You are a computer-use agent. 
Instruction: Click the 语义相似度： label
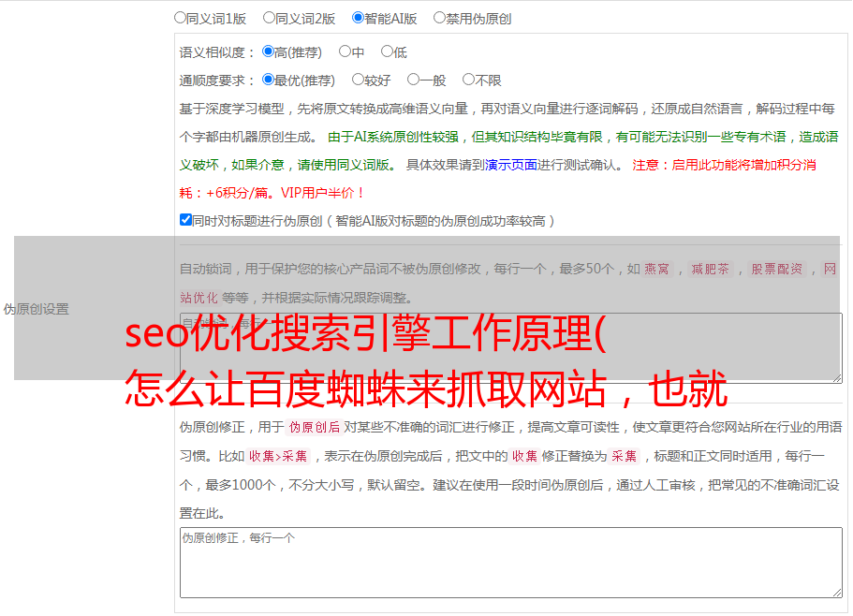pyautogui.click(x=217, y=52)
